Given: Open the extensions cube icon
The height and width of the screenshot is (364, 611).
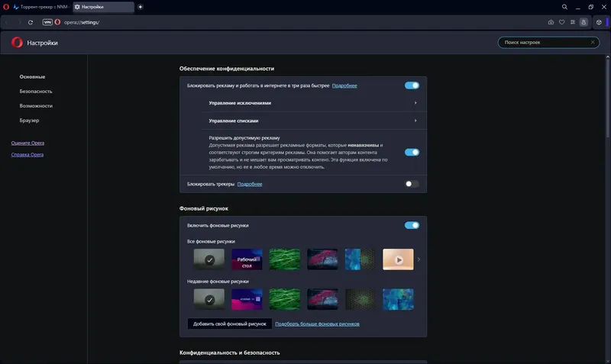Looking at the screenshot, I should (x=599, y=22).
